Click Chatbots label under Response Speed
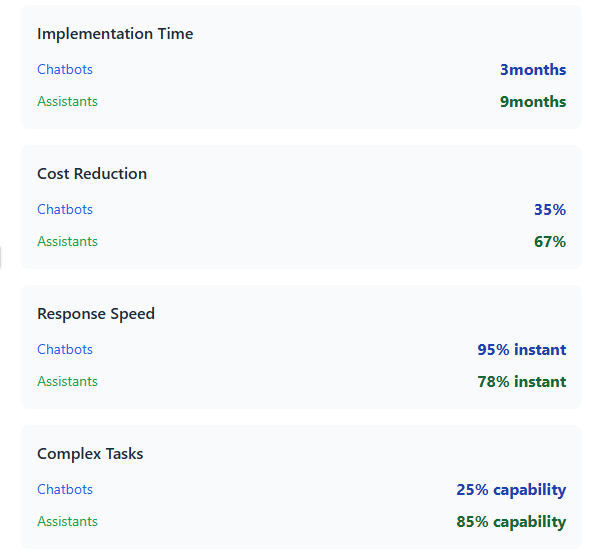Image resolution: width=604 pixels, height=558 pixels. point(65,349)
